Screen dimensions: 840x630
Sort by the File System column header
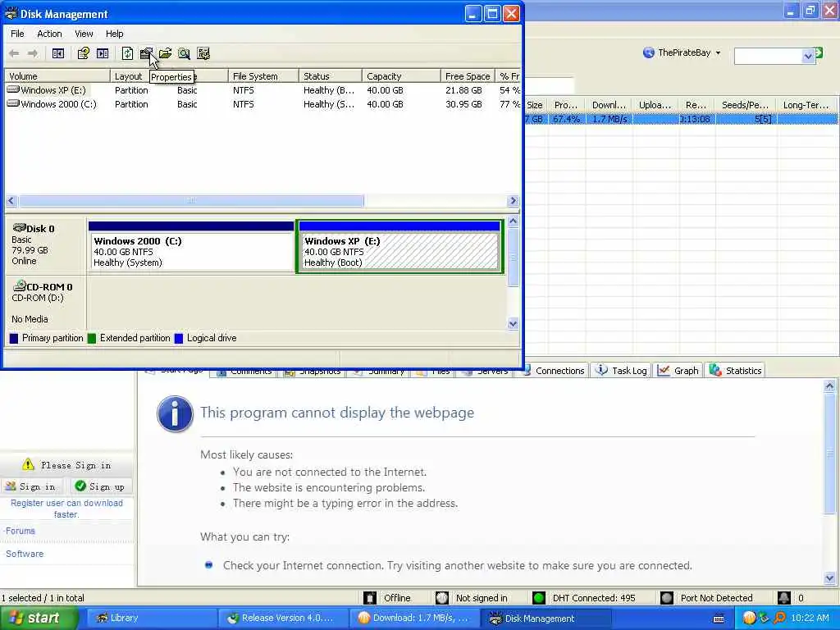[x=263, y=76]
